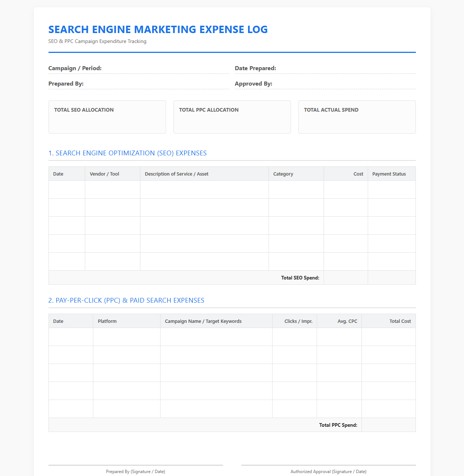464x476 pixels.
Task: Click the Prepared By field label
Action: point(66,84)
